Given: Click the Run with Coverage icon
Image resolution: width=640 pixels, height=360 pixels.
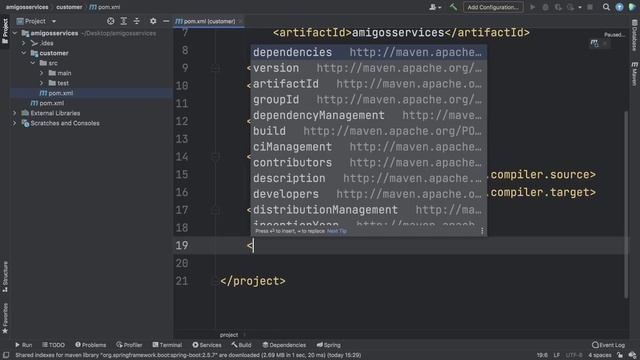Looking at the screenshot, I should (558, 7).
